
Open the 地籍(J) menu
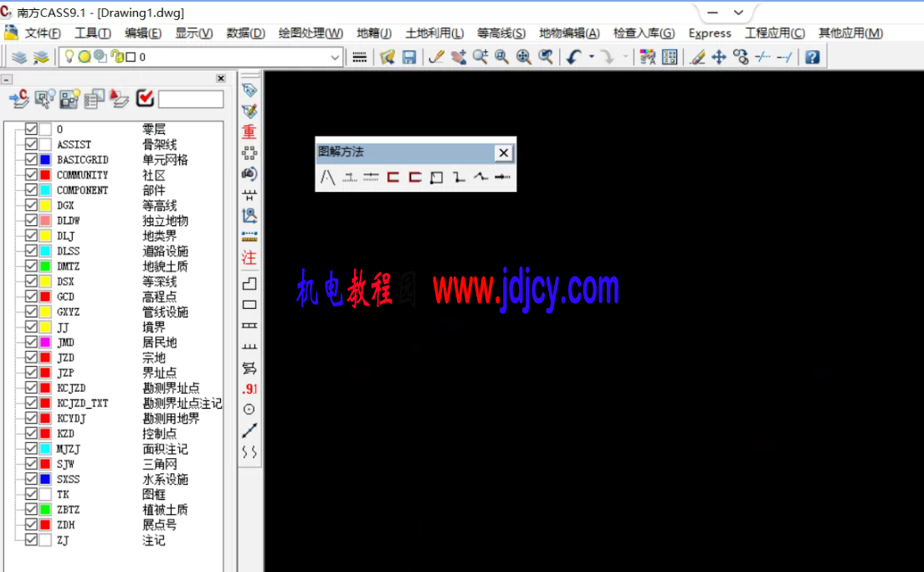point(373,33)
